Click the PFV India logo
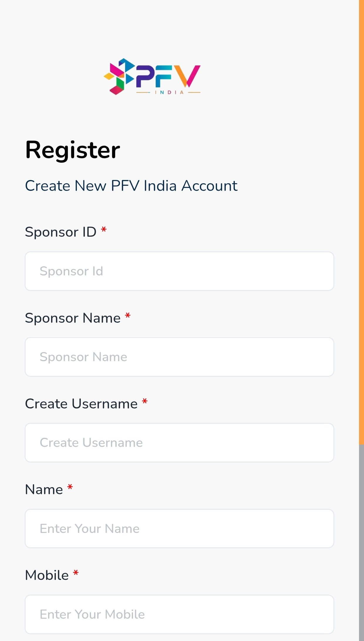 coord(152,77)
